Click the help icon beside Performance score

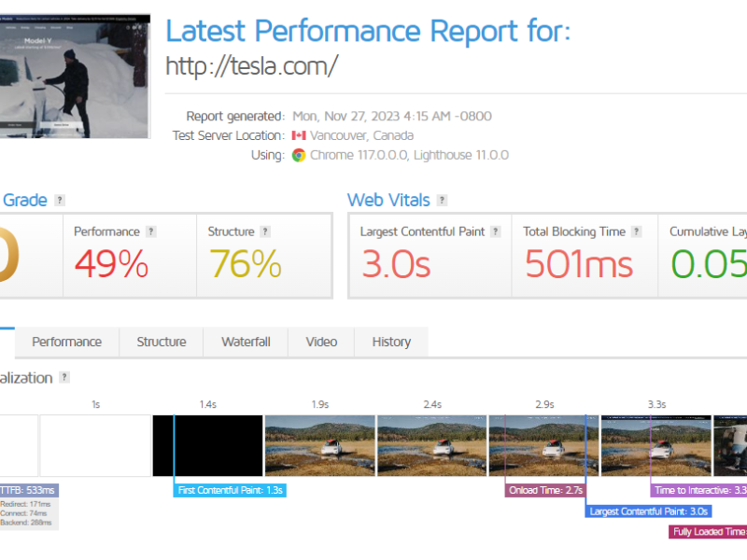pos(151,231)
